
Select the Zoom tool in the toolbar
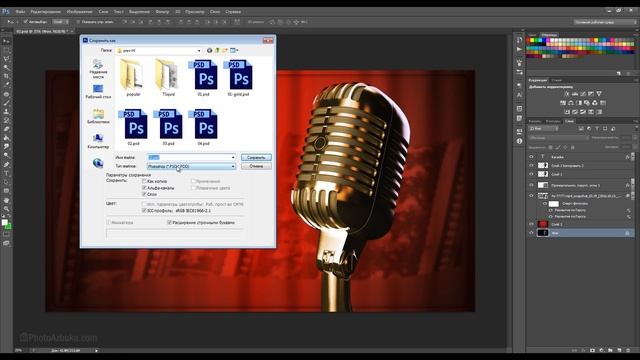tap(6, 209)
